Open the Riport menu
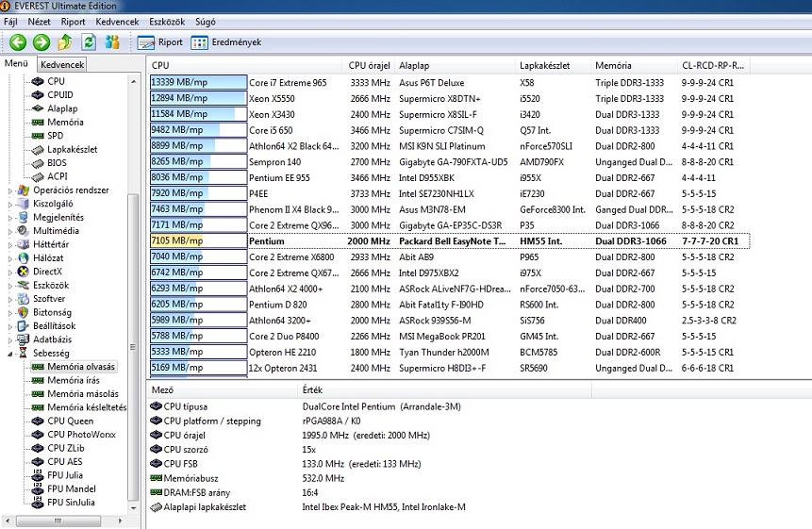The height and width of the screenshot is (529, 812). pyautogui.click(x=73, y=22)
